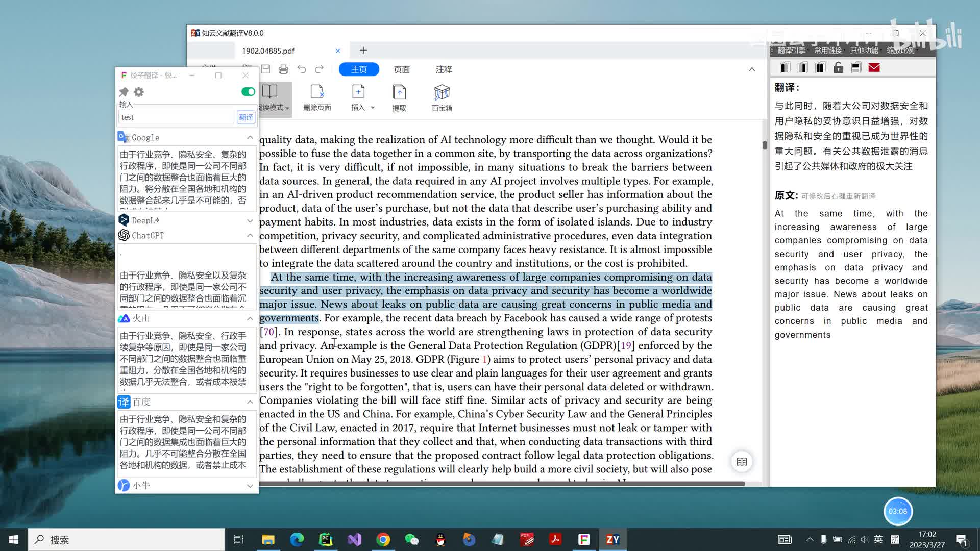The height and width of the screenshot is (551, 980).
Task: Switch to the 页面 tab
Action: (402, 69)
